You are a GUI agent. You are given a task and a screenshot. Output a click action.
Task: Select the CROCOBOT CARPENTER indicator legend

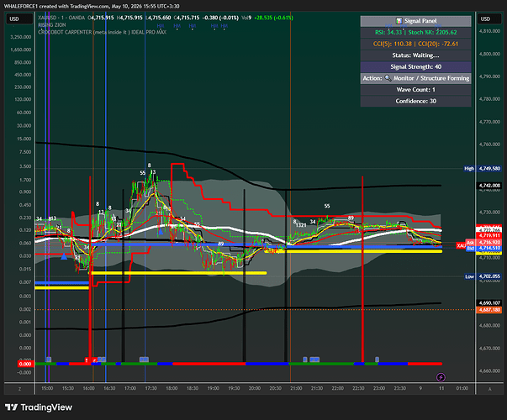point(103,32)
